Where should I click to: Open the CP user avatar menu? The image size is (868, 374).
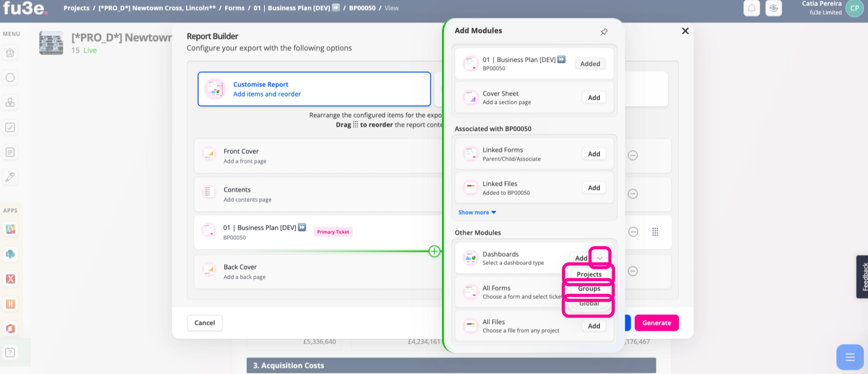click(x=854, y=8)
